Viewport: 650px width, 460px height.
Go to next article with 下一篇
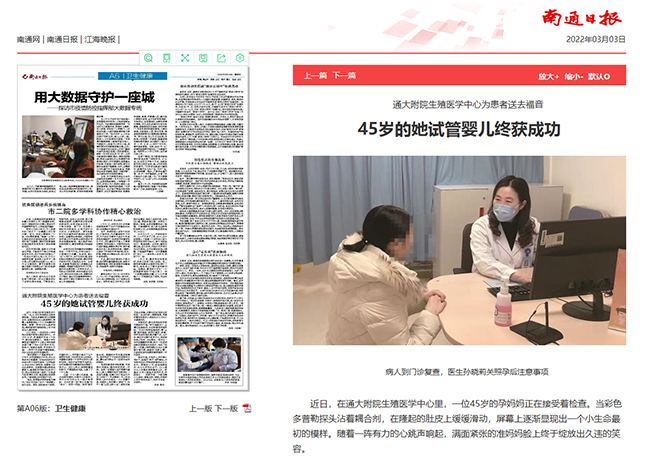344,76
